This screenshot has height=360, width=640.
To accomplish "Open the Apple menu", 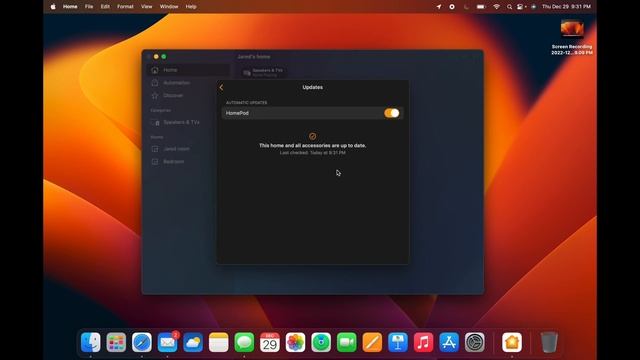I will click(x=53, y=7).
